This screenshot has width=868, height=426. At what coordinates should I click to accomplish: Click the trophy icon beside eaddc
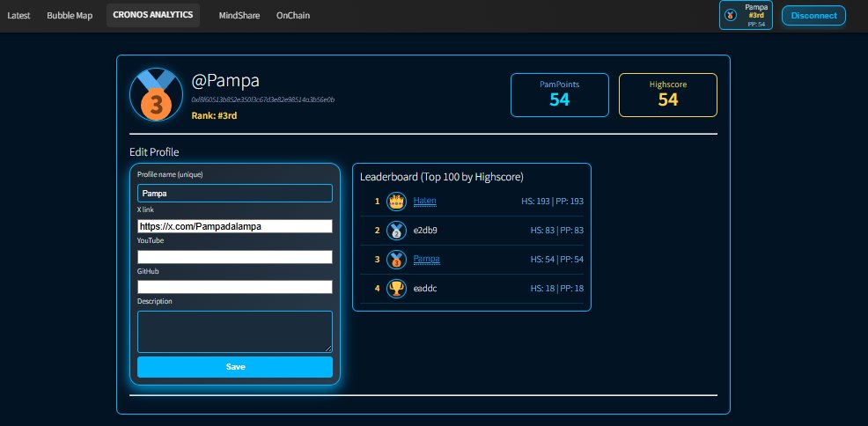(x=396, y=288)
